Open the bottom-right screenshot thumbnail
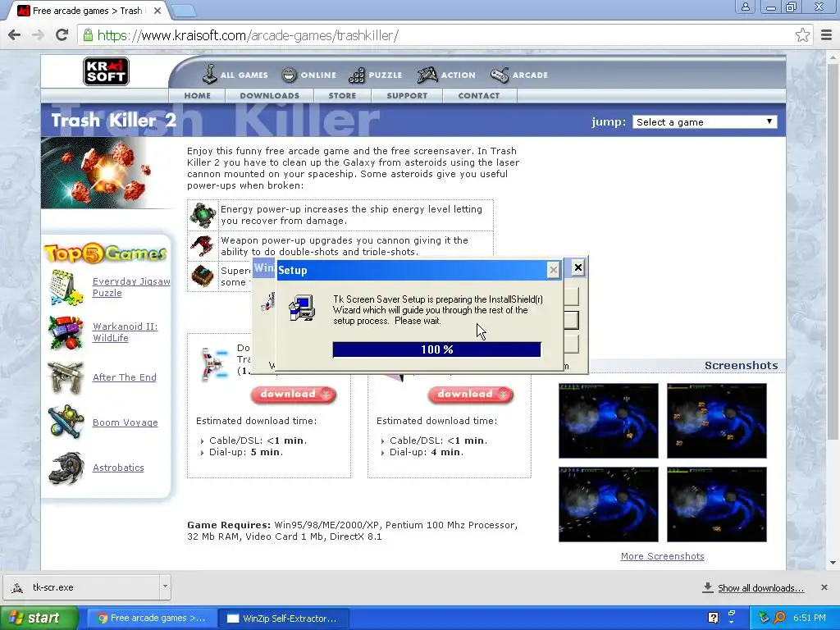 [x=717, y=504]
